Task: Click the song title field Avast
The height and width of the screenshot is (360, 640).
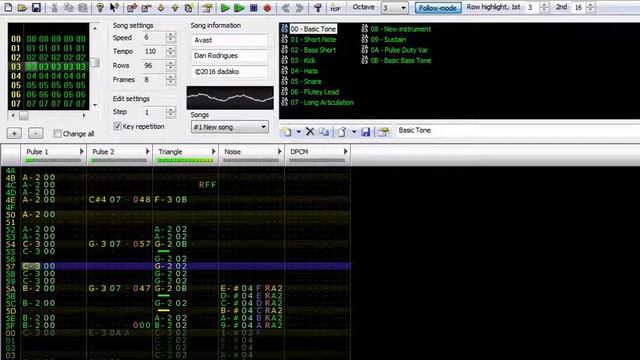Action: click(x=229, y=40)
